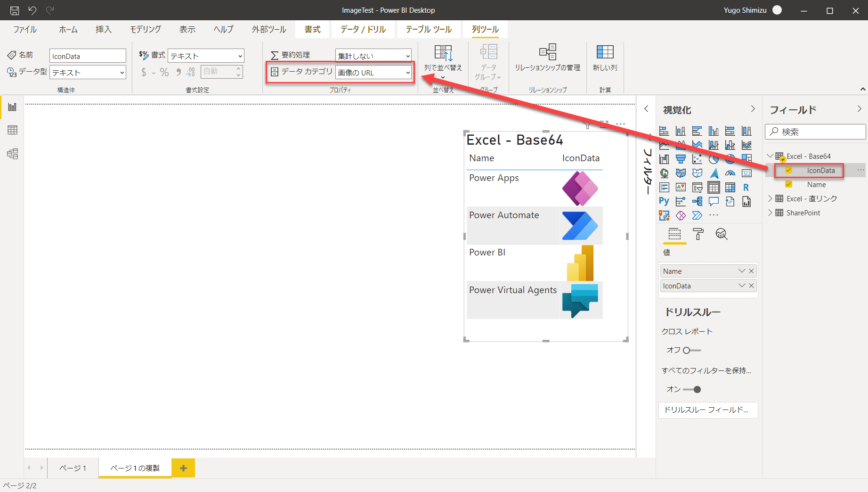Choose the treemap visual

746,159
